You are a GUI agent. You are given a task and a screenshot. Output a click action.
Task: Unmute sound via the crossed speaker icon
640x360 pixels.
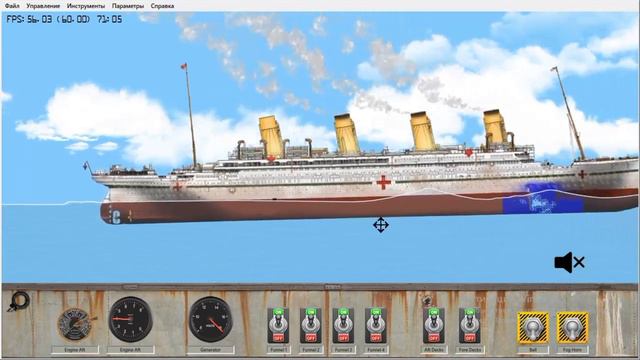569,262
